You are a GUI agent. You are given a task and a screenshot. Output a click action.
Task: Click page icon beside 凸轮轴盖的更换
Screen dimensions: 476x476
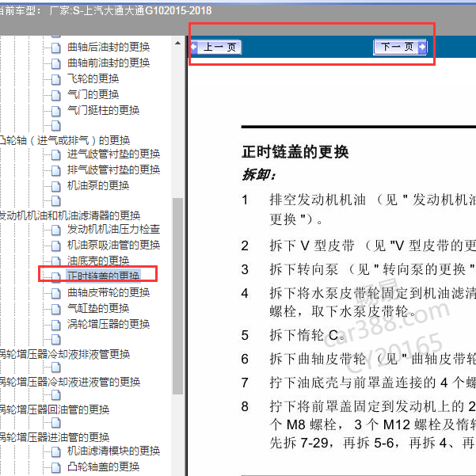[x=56, y=467]
